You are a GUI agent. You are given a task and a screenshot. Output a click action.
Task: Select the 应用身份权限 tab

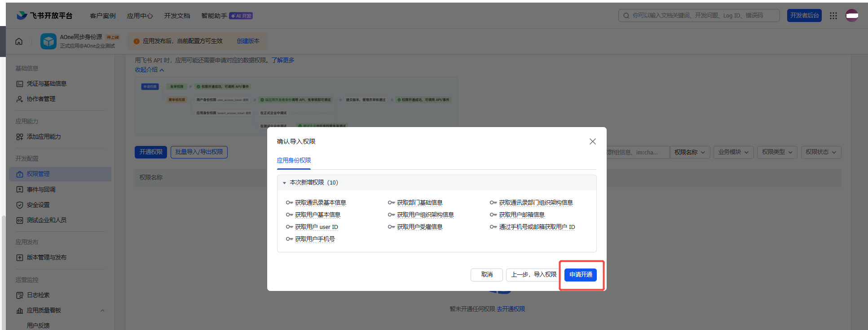point(294,160)
